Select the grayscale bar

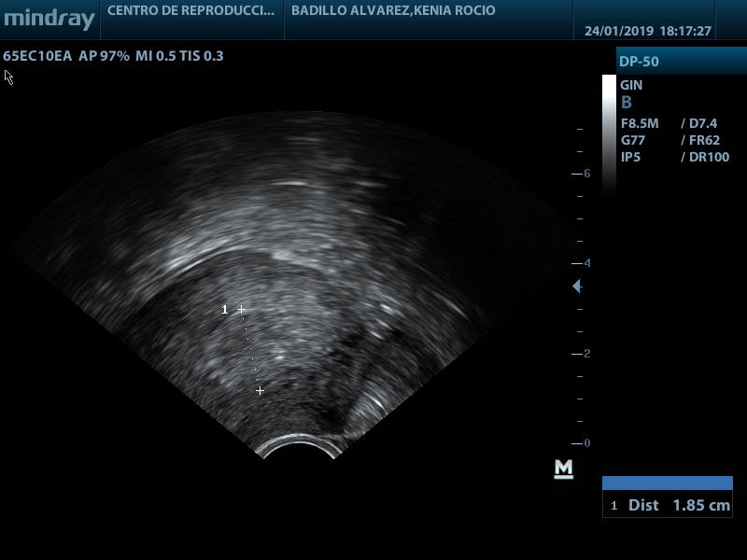pyautogui.click(x=609, y=133)
